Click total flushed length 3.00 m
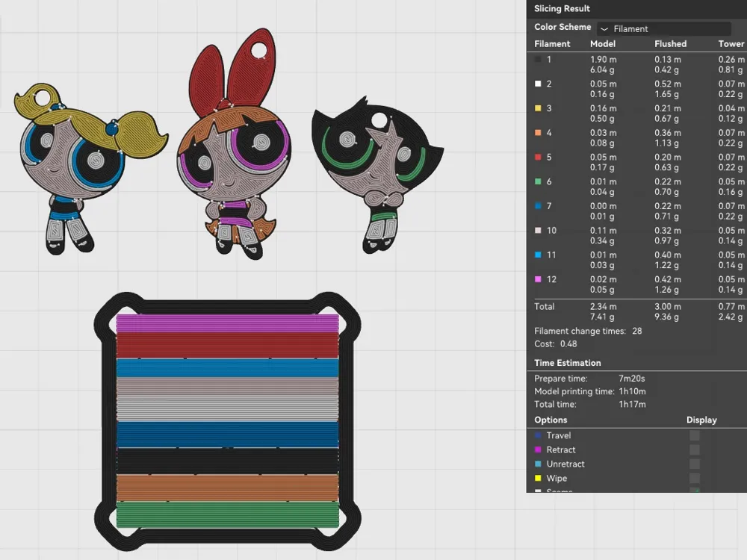The width and height of the screenshot is (747, 560). coord(667,307)
